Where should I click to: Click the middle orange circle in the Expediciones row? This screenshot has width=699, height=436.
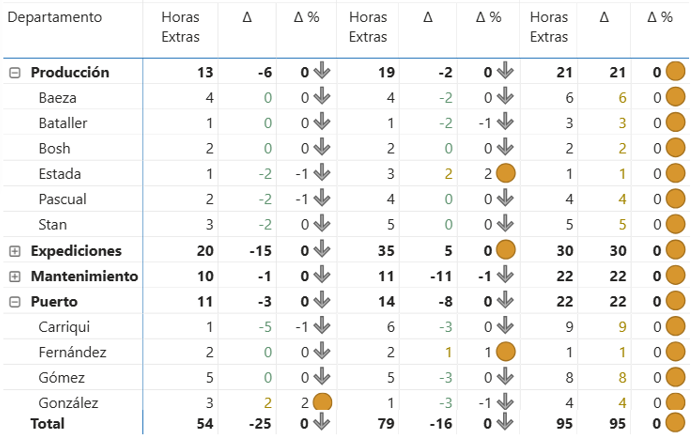click(506, 250)
